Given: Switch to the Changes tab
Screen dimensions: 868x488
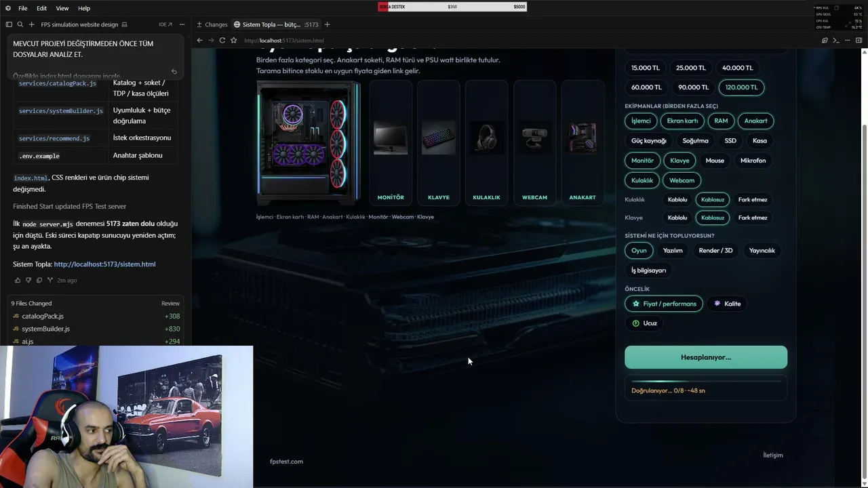Looking at the screenshot, I should click(x=212, y=24).
